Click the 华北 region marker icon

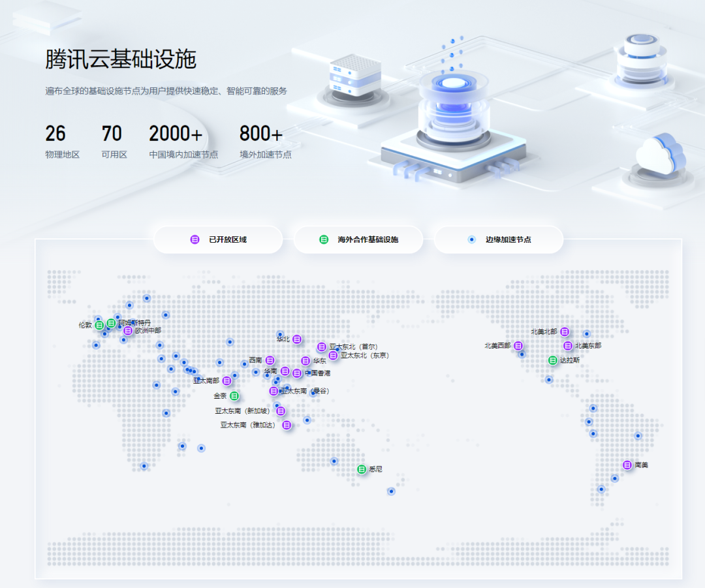coord(297,339)
